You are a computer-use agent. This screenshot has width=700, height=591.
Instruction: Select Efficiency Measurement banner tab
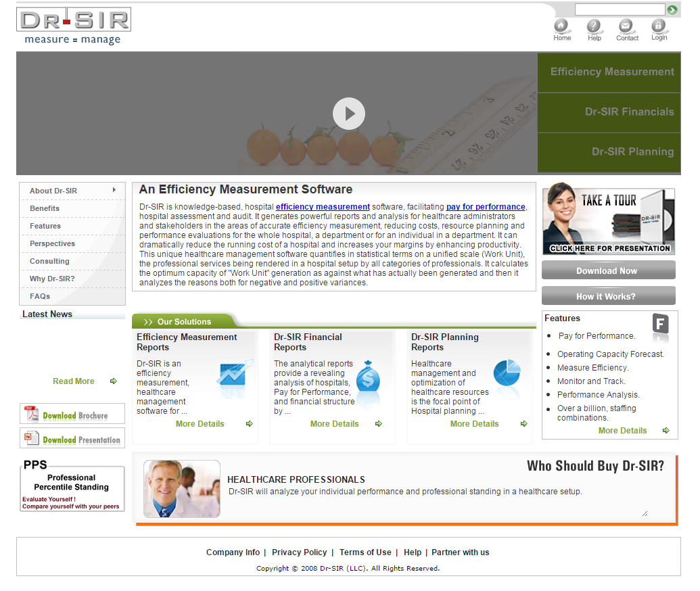pyautogui.click(x=609, y=72)
